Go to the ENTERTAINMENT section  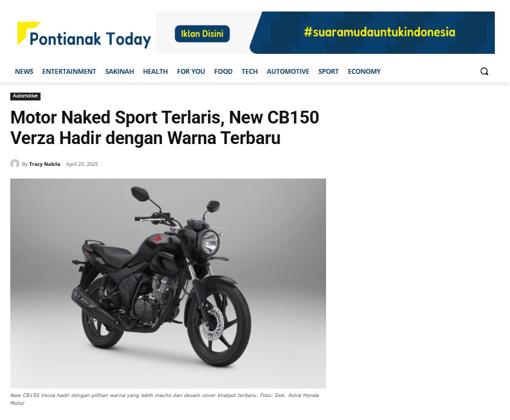pos(69,71)
